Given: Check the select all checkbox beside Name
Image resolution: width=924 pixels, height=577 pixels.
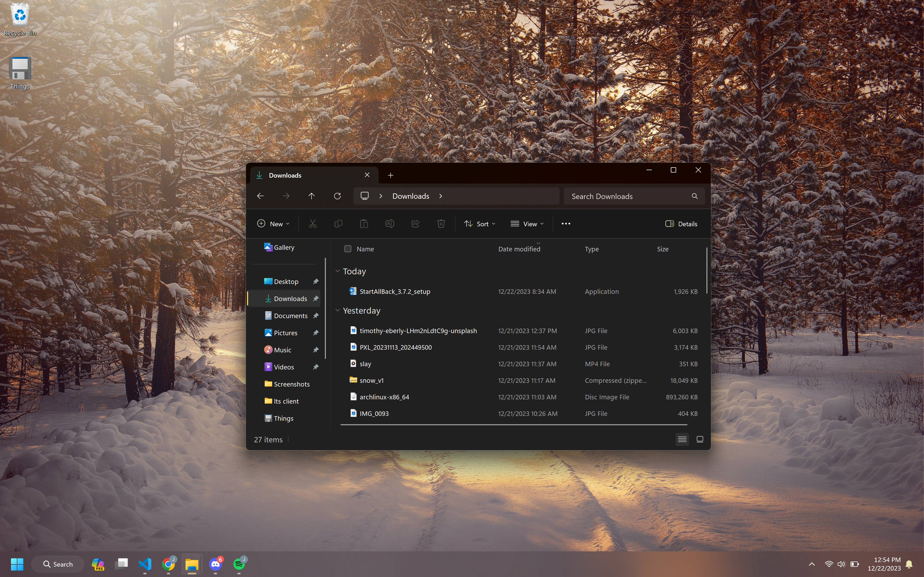Looking at the screenshot, I should coord(348,249).
